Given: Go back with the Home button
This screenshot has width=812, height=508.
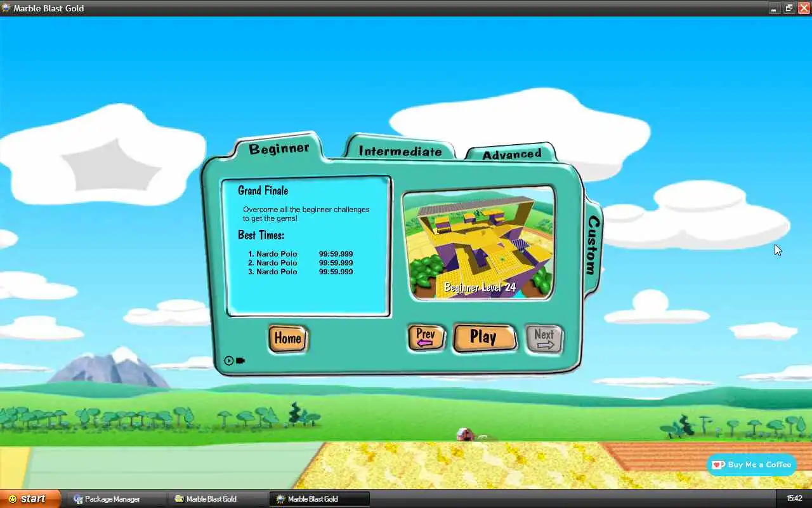Looking at the screenshot, I should 287,338.
